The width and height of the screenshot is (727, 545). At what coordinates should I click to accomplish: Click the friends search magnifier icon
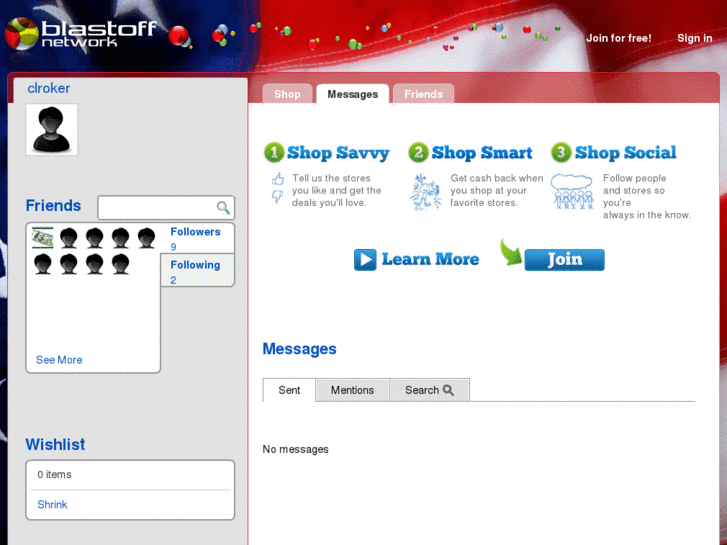[223, 207]
